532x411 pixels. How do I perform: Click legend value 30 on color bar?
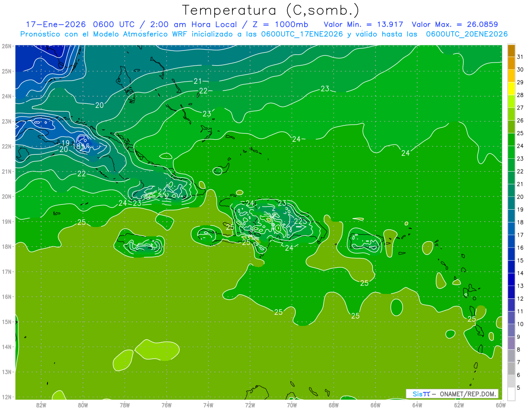point(520,70)
